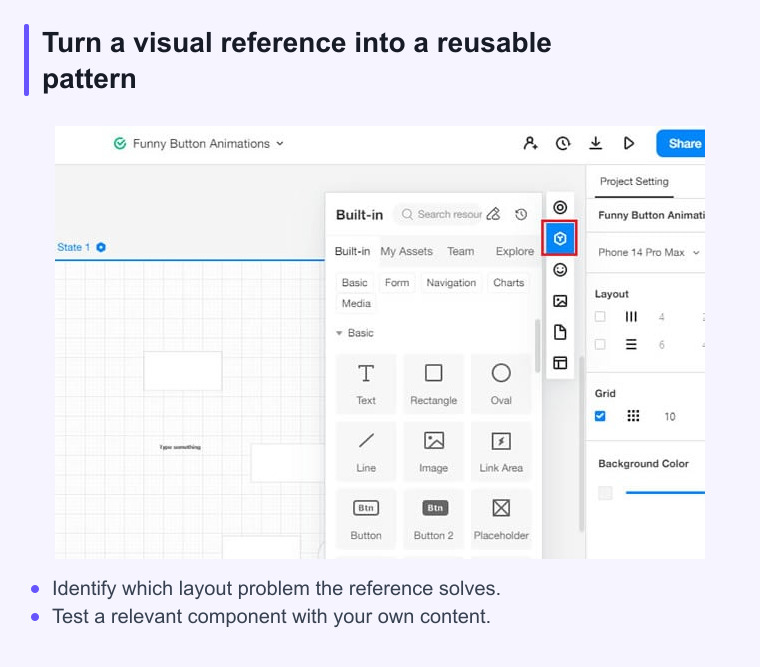Open the target/component icon in side toolbar
760x667 pixels.
coord(560,207)
